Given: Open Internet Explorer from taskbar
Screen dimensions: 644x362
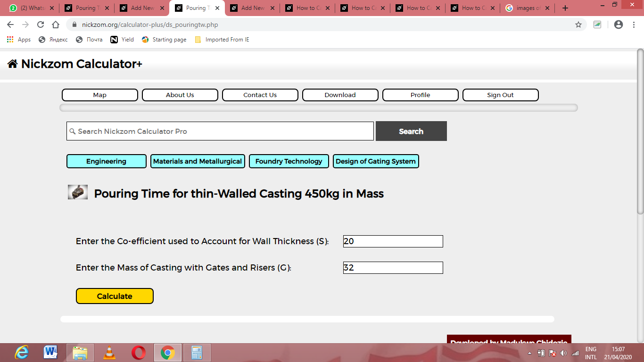Looking at the screenshot, I should 22,352.
